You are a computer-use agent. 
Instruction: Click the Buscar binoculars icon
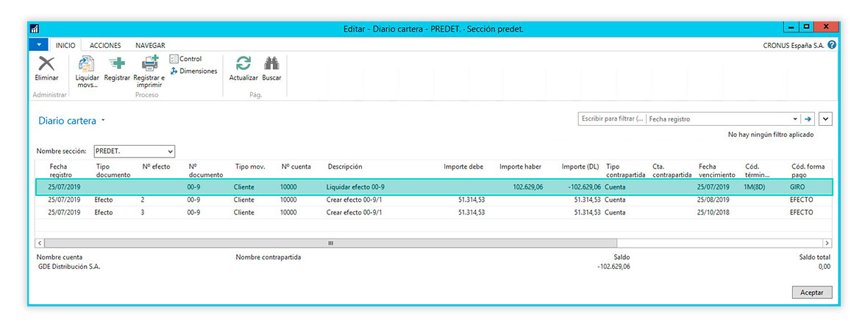coord(271,65)
